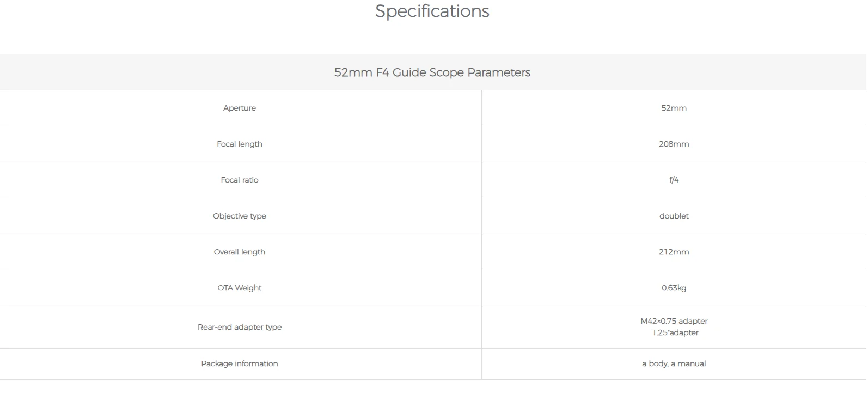Viewport: 868px width, 400px height.
Task: Click the 1.25" adapter text
Action: tap(675, 332)
